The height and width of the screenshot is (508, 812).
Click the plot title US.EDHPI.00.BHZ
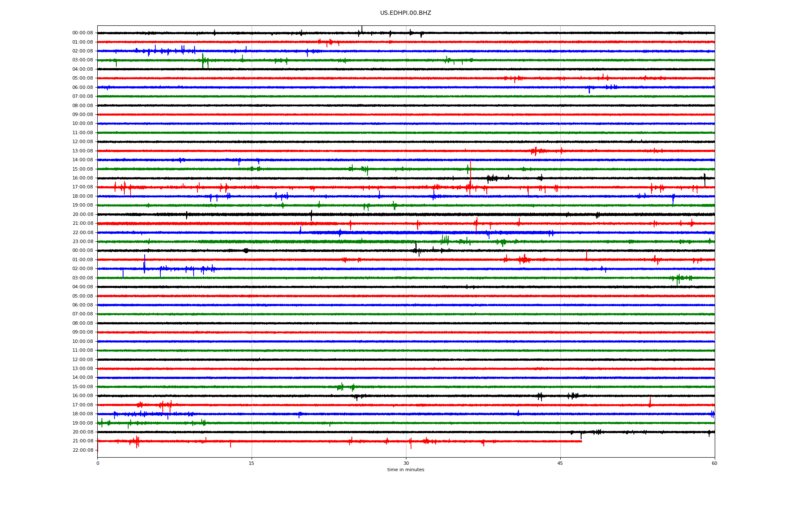406,13
